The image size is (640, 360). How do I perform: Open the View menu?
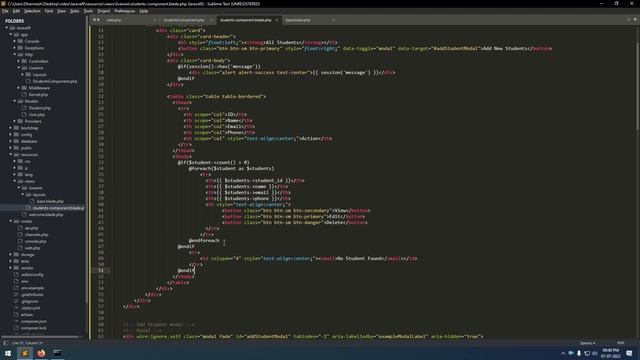click(61, 11)
